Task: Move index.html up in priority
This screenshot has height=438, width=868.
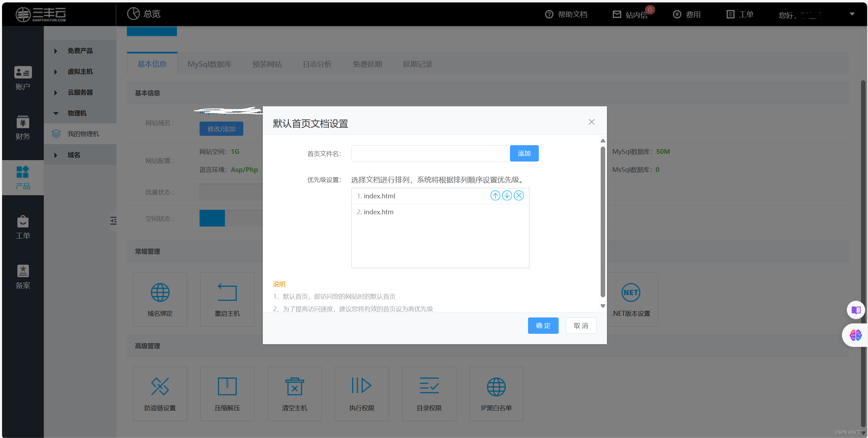Action: pos(495,196)
